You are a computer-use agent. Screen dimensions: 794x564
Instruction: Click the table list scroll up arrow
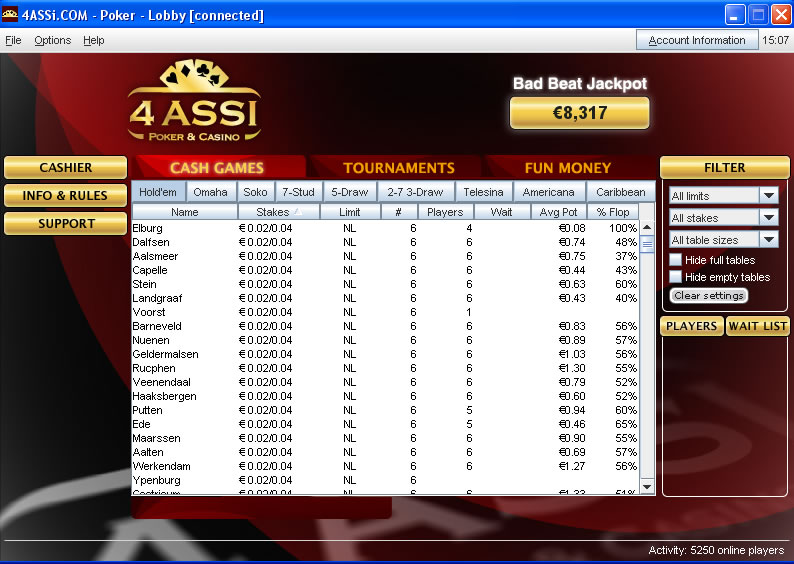tap(647, 227)
